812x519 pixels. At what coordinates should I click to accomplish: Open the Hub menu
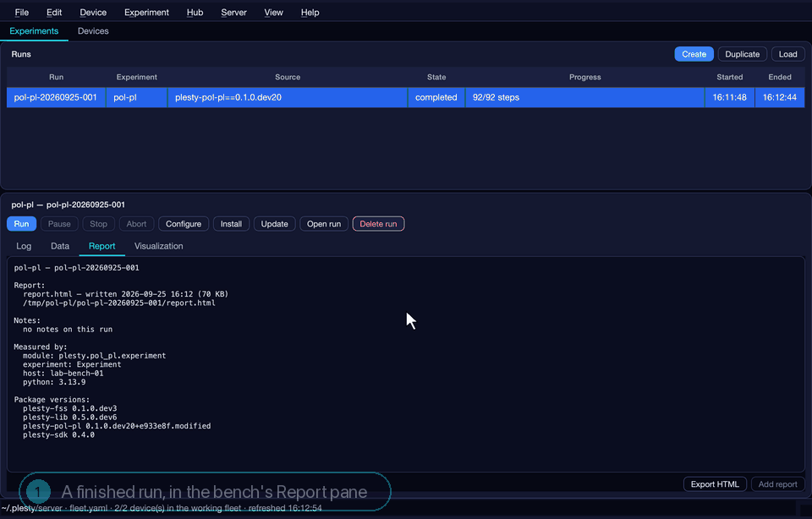pos(195,13)
